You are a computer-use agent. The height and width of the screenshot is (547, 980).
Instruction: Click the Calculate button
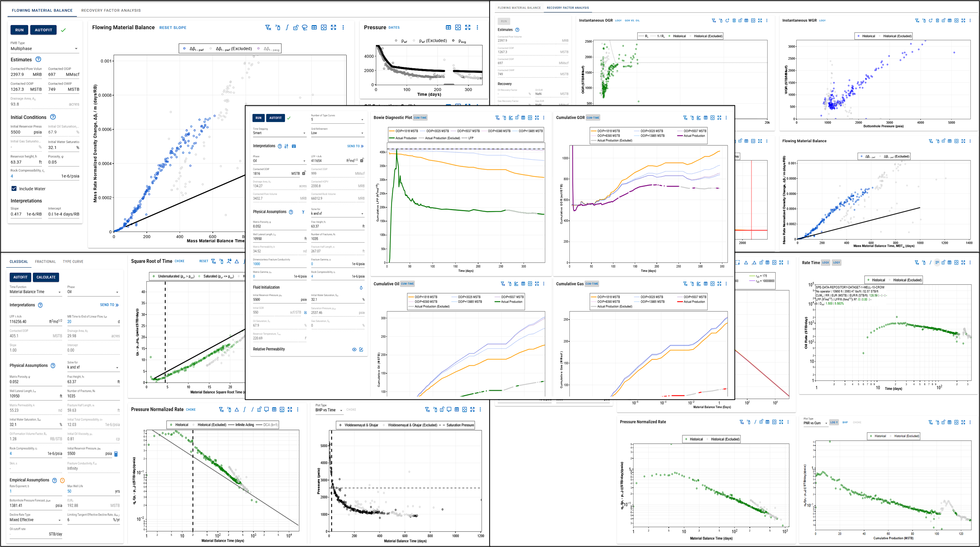[x=46, y=277]
